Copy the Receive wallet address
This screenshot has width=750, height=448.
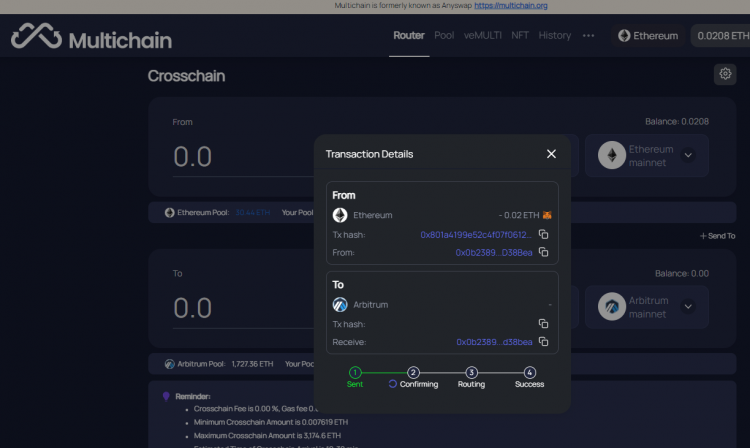coord(543,342)
